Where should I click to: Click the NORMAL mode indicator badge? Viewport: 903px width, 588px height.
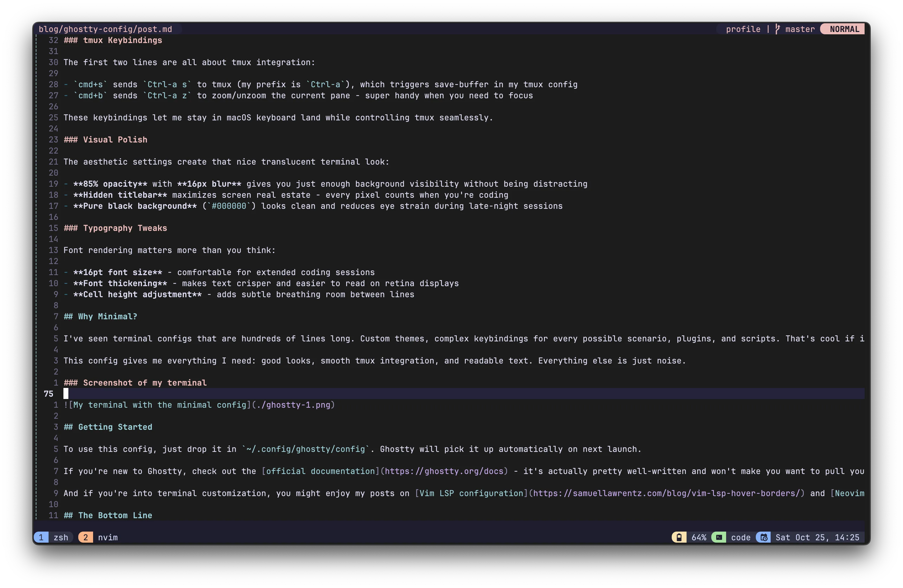tap(842, 29)
